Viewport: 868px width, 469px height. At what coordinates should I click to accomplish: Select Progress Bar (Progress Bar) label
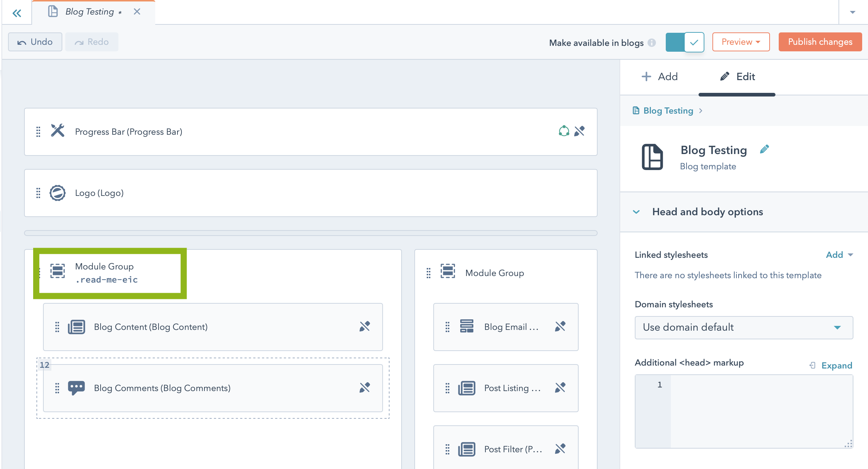(129, 132)
